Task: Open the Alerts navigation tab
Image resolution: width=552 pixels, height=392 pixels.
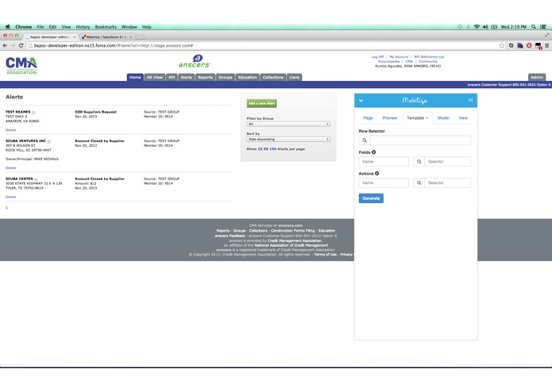Action: click(x=186, y=77)
